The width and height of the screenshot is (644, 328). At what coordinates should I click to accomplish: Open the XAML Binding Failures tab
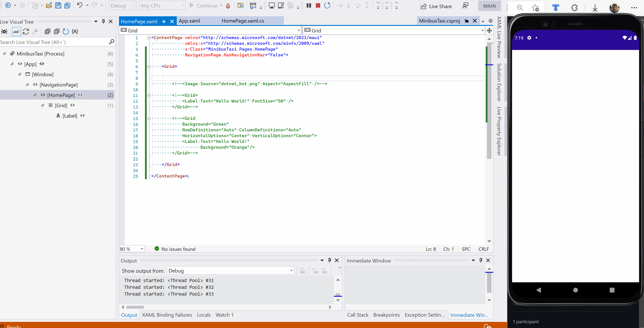click(x=167, y=315)
